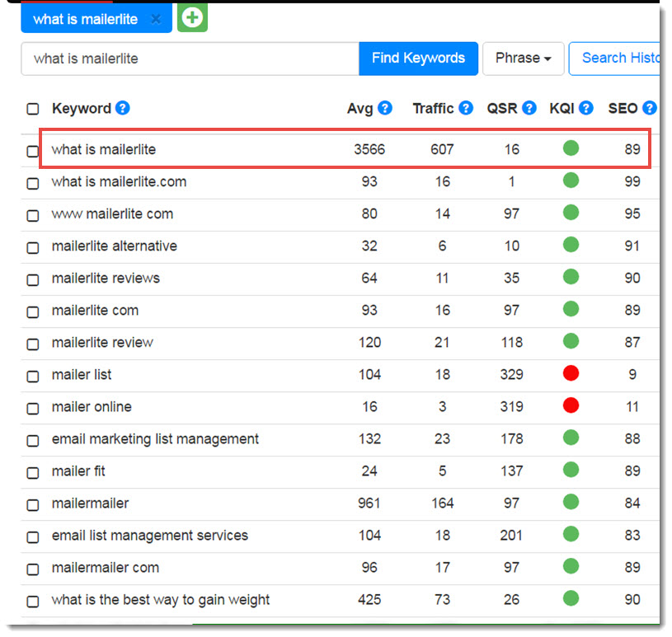Open help icon next to Traffic header
The image size is (672, 637).
pos(466,108)
